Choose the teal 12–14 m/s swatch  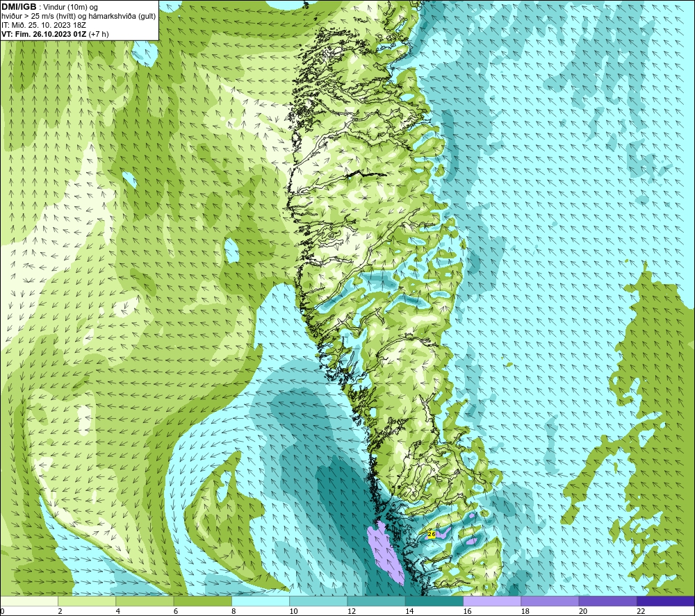click(376, 601)
